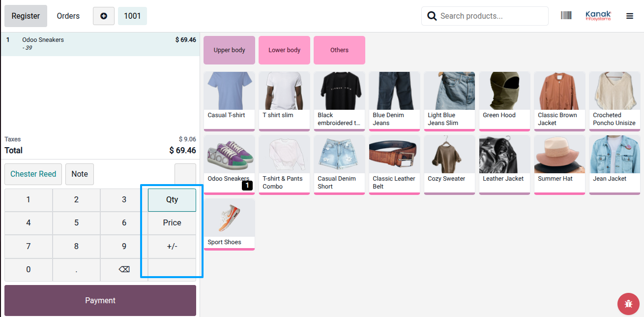Viewport: 644px width, 317px height.
Task: Add Classic Leather Belt product
Action: (395, 165)
